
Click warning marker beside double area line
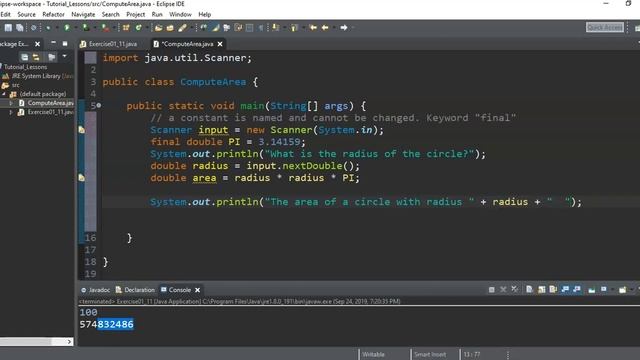[82, 178]
